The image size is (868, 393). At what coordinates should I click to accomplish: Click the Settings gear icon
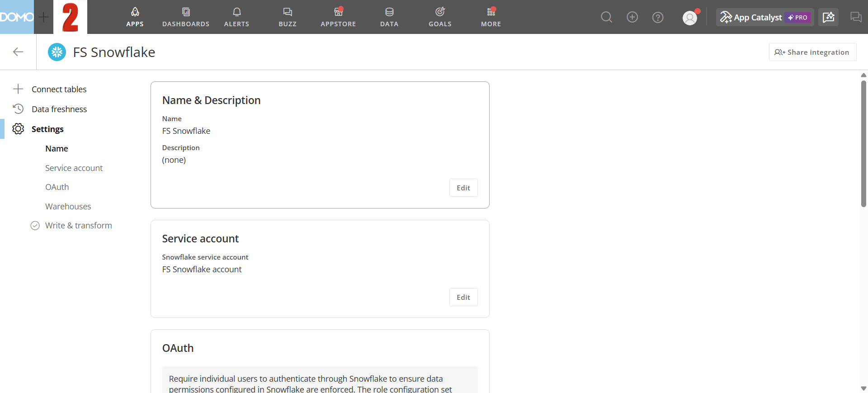(18, 129)
